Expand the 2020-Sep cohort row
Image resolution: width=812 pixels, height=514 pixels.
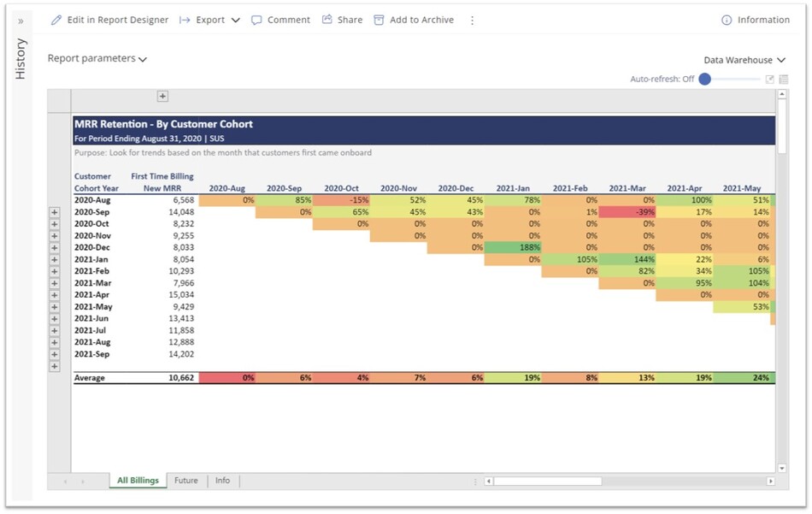[55, 212]
